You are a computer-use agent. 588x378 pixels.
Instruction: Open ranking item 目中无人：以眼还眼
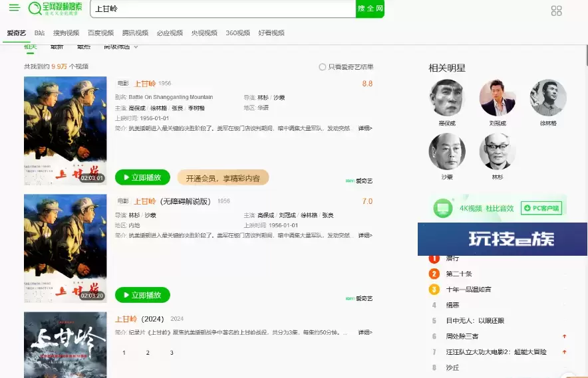(x=475, y=321)
